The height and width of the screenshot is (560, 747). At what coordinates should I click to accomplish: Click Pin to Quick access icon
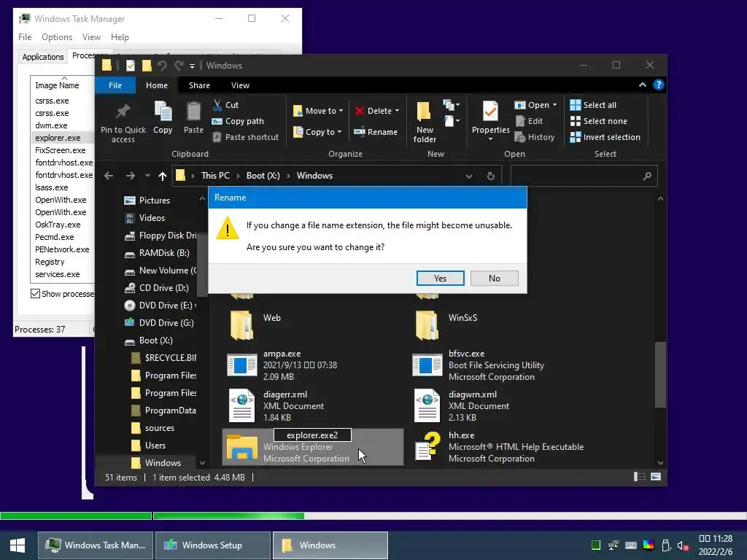(123, 112)
